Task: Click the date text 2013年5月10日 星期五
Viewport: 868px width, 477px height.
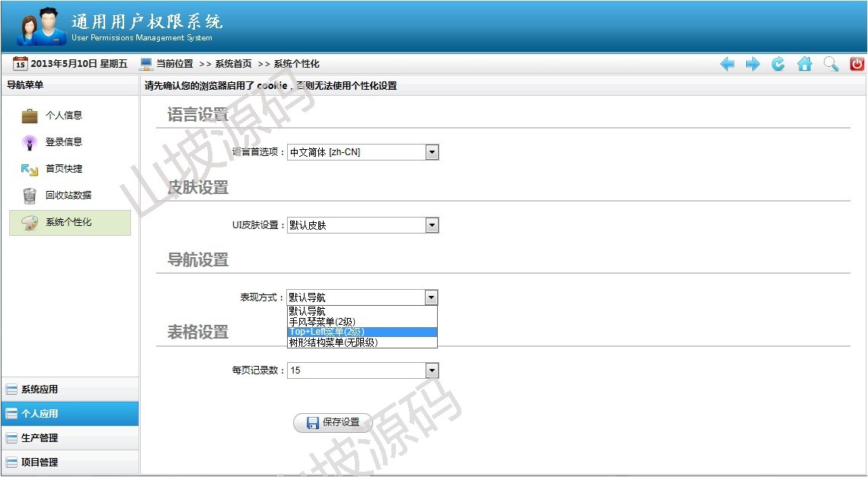Action: click(x=78, y=64)
